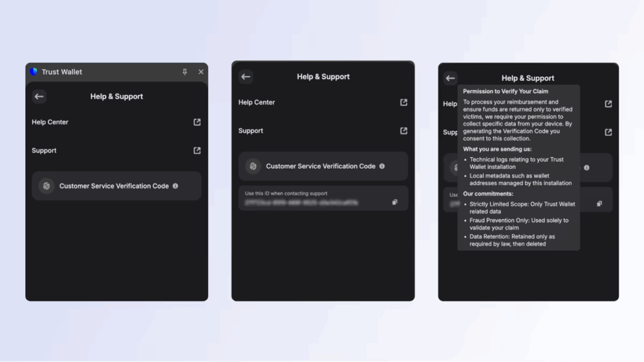Select the Help Center row in left panel
Image resolution: width=644 pixels, height=362 pixels.
click(x=50, y=123)
